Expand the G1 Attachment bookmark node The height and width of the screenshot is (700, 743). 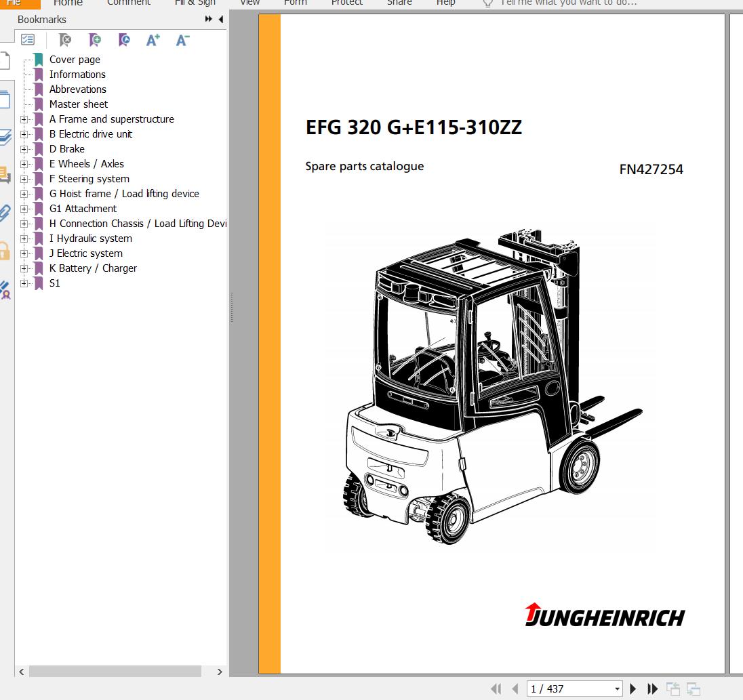[x=24, y=209]
